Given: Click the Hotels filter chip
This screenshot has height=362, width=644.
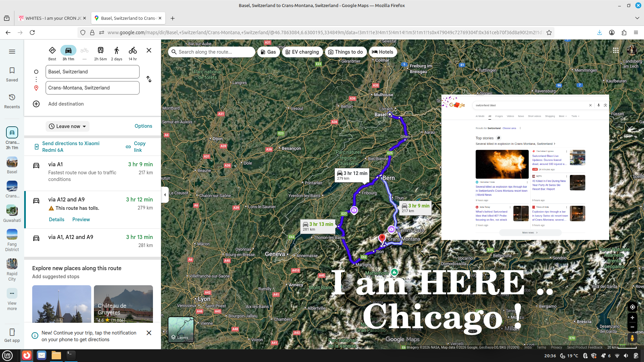Looking at the screenshot, I should pos(382,52).
